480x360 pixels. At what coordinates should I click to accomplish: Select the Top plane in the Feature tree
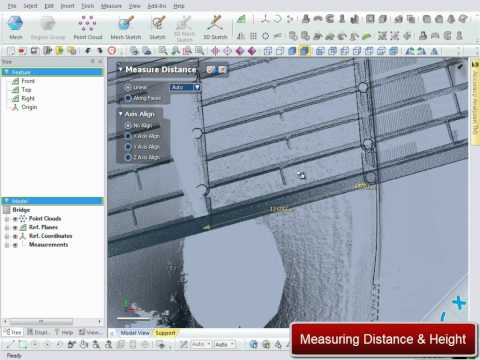click(x=26, y=90)
